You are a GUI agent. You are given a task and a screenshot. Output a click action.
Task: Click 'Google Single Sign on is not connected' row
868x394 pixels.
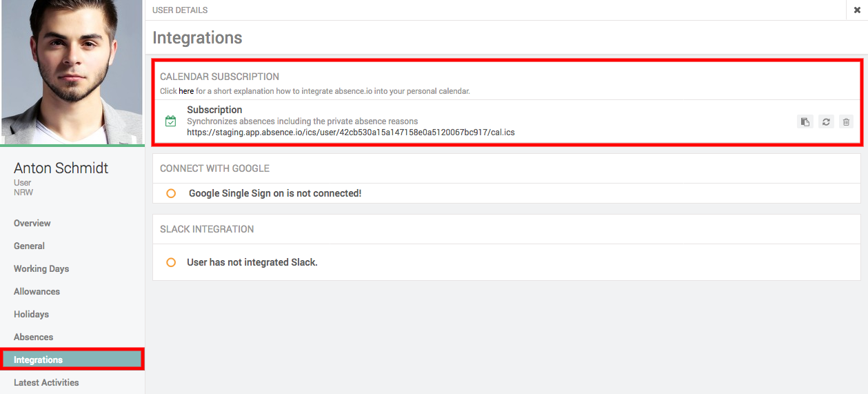click(274, 194)
